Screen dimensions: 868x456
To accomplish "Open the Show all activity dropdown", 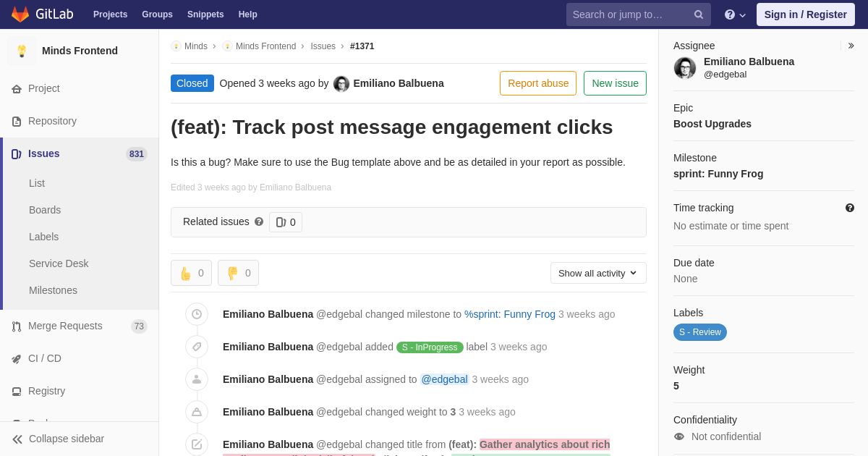I will point(598,273).
